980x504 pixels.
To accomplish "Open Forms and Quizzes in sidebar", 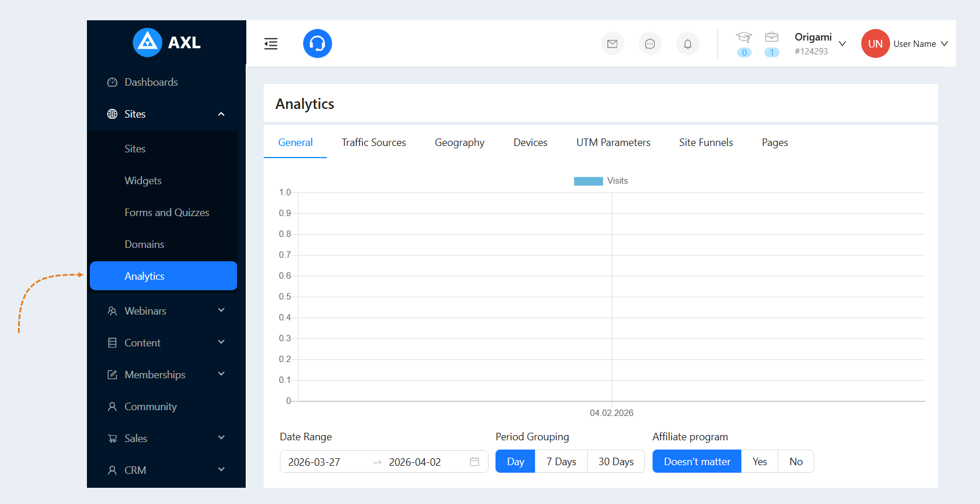I will (x=163, y=213).
